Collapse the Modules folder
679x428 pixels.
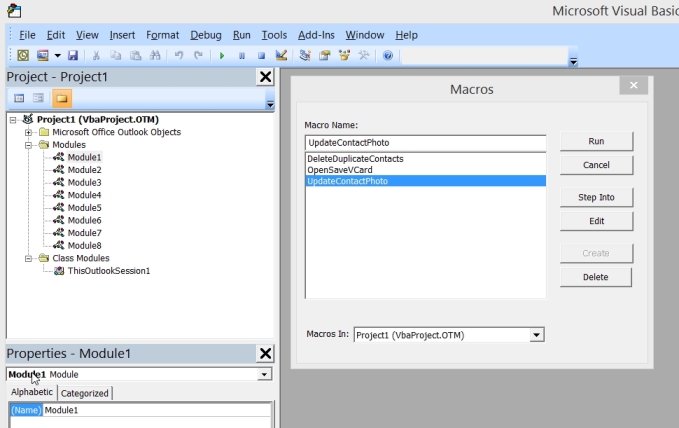[29, 145]
